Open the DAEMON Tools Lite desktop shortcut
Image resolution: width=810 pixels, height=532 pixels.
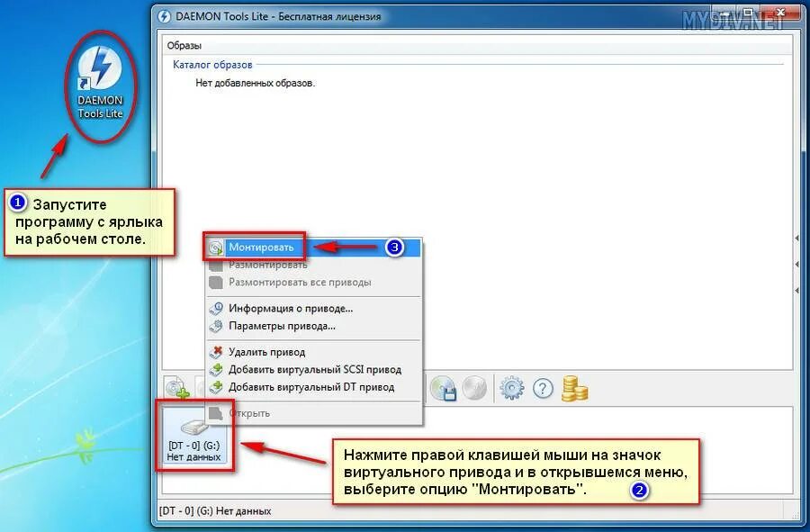(100, 83)
